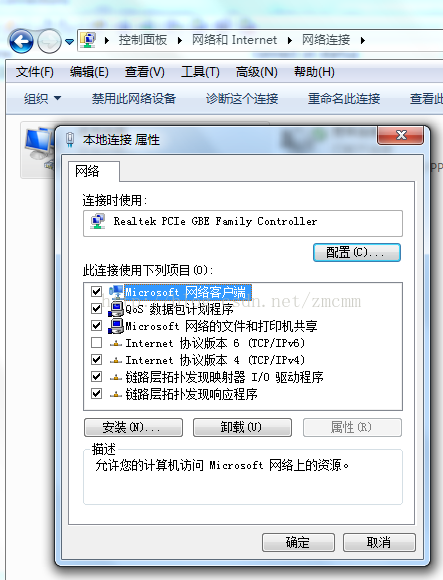Uncheck the TCP/IPv4 protocol checkbox
This screenshot has height=580, width=443.
[x=97, y=360]
